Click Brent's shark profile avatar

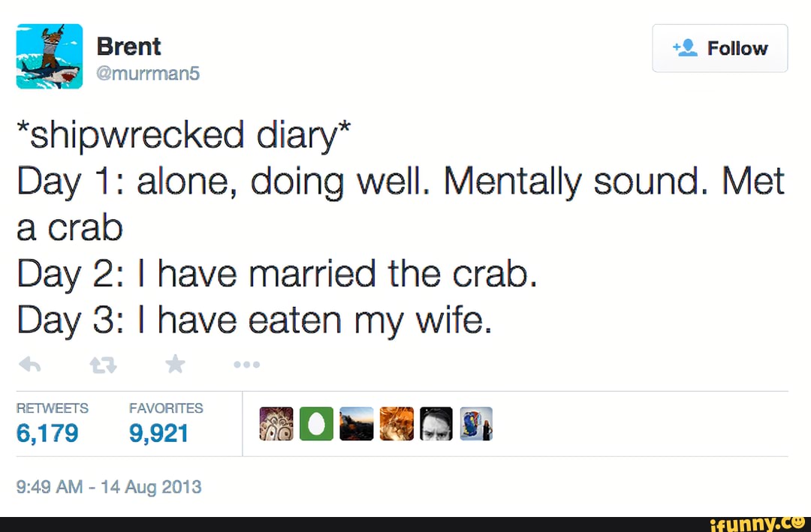pos(50,56)
